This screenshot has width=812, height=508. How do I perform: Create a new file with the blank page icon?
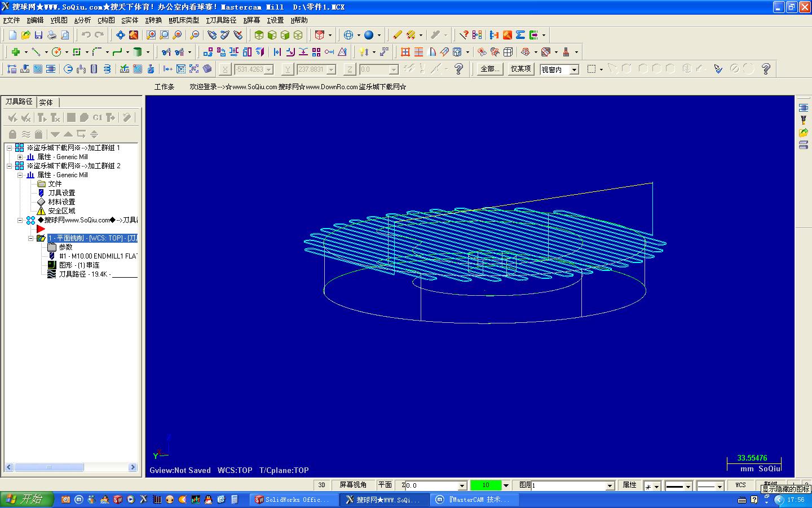12,35
